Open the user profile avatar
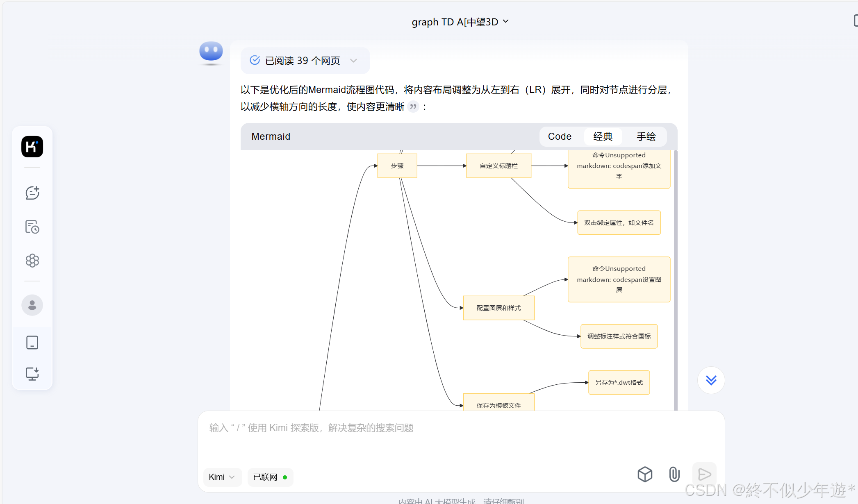Image resolution: width=858 pixels, height=504 pixels. click(32, 305)
